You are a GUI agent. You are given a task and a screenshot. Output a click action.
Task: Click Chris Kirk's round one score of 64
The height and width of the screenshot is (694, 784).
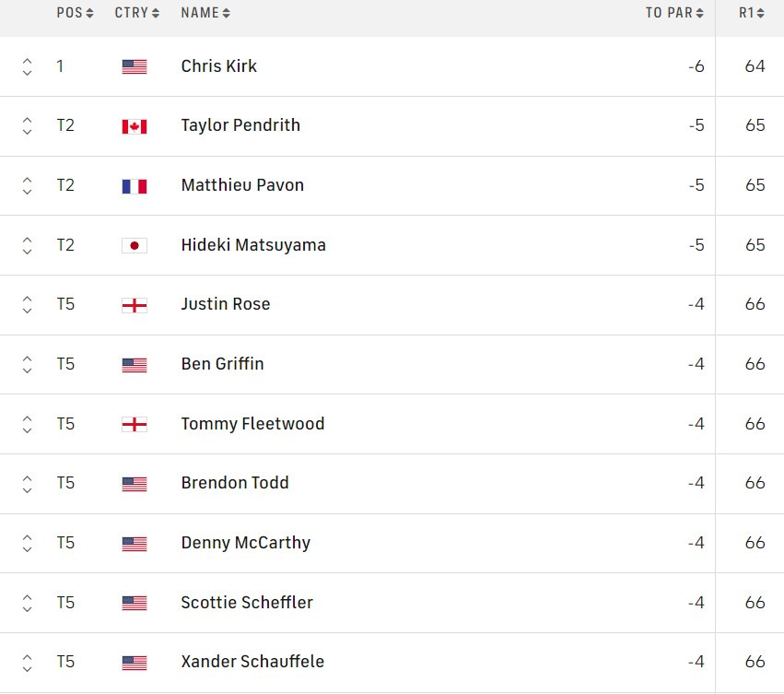tap(755, 65)
